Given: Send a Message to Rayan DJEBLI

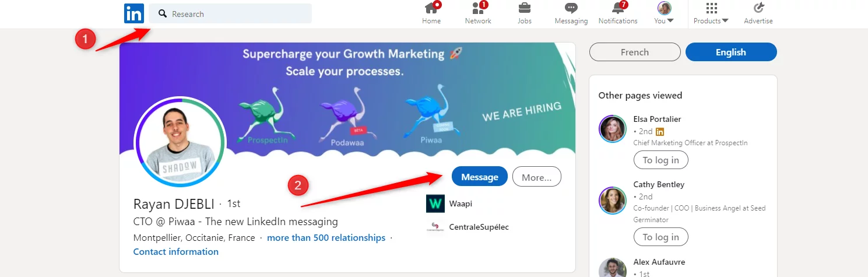Looking at the screenshot, I should click(480, 177).
